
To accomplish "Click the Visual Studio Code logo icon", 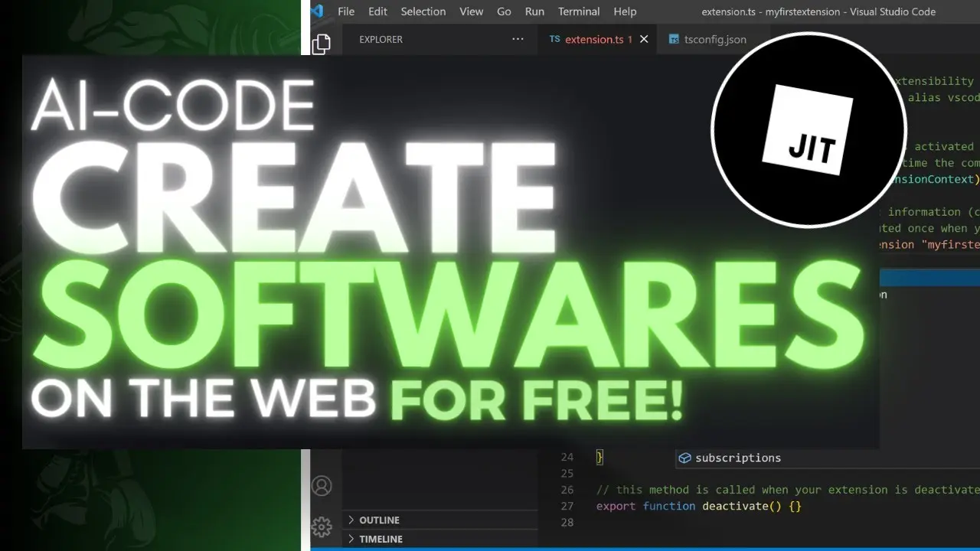I will click(x=317, y=11).
